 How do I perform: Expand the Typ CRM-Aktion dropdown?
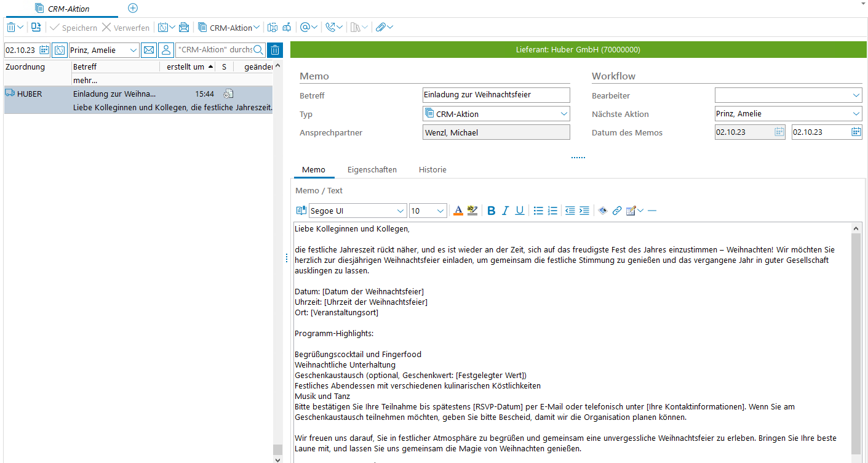tap(563, 114)
